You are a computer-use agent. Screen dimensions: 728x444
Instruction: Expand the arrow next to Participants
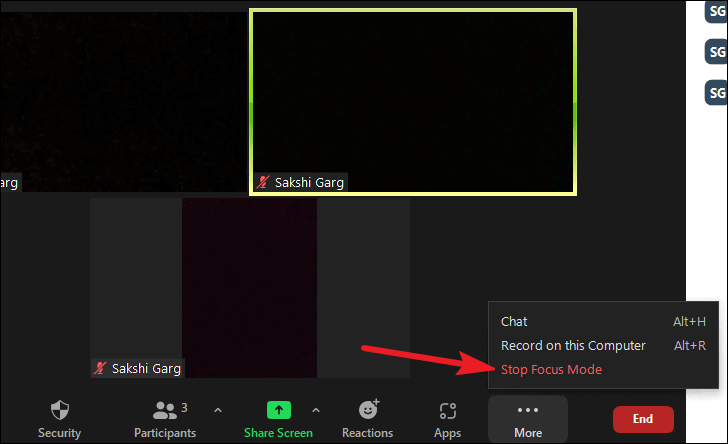[218, 410]
